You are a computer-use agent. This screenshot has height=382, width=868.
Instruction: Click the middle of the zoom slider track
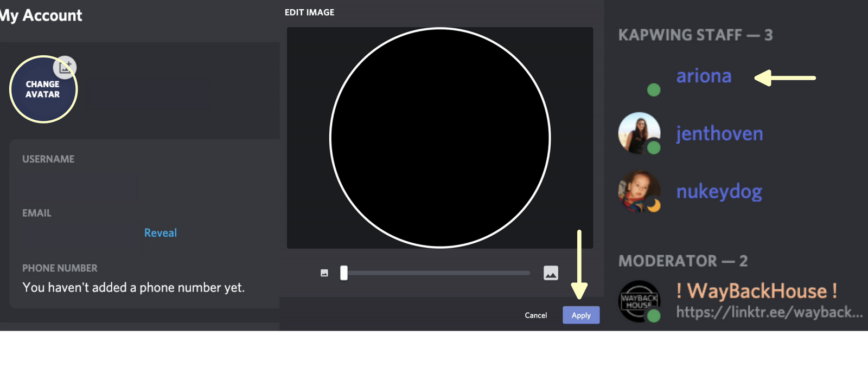click(437, 273)
